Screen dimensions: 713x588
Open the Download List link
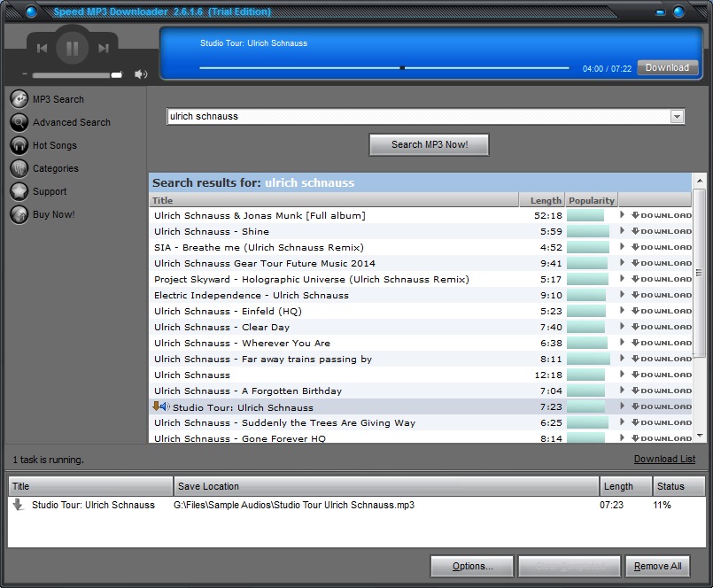pyautogui.click(x=665, y=459)
